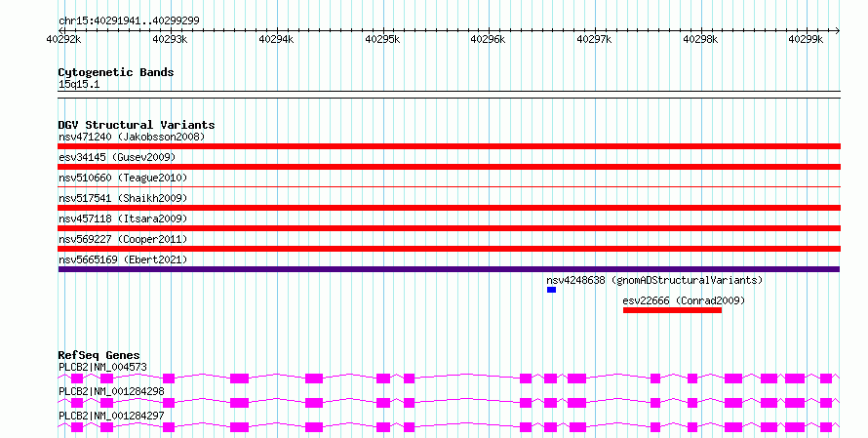Select the red bar under nsv517541
The width and height of the screenshot is (868, 438).
pyautogui.click(x=449, y=208)
